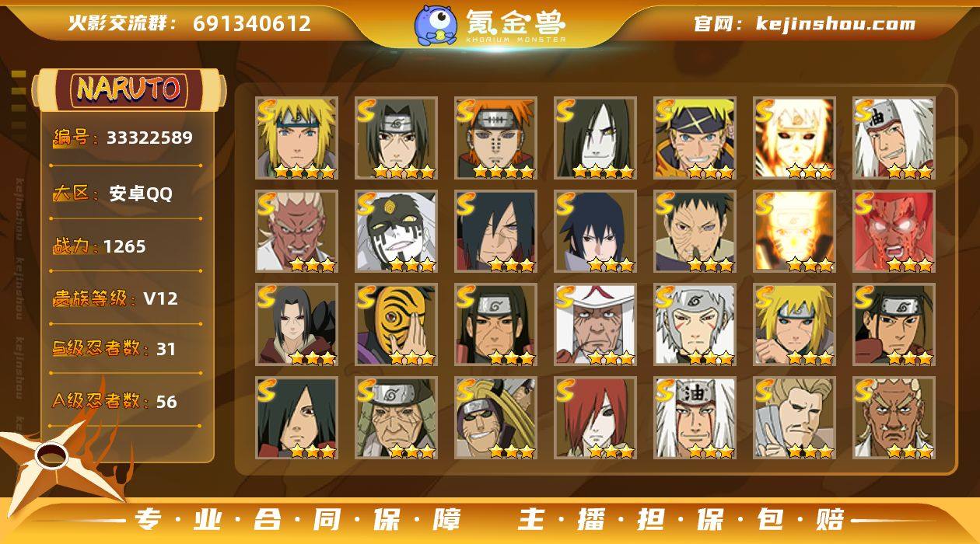
Task: Select Minato portrait in first row
Action: [x=296, y=138]
